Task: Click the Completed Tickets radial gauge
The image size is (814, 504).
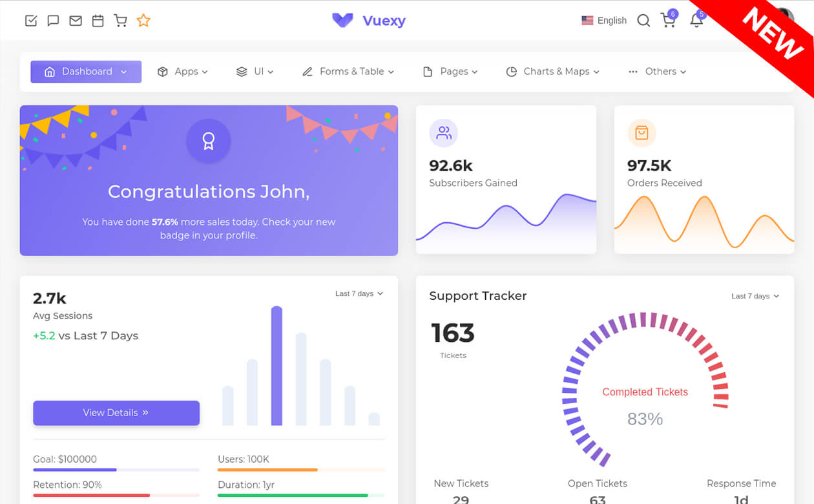Action: coord(645,391)
